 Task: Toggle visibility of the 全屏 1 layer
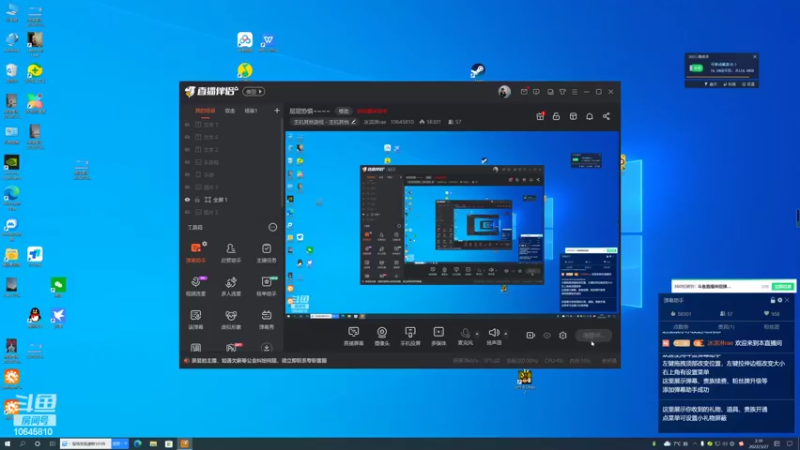187,199
